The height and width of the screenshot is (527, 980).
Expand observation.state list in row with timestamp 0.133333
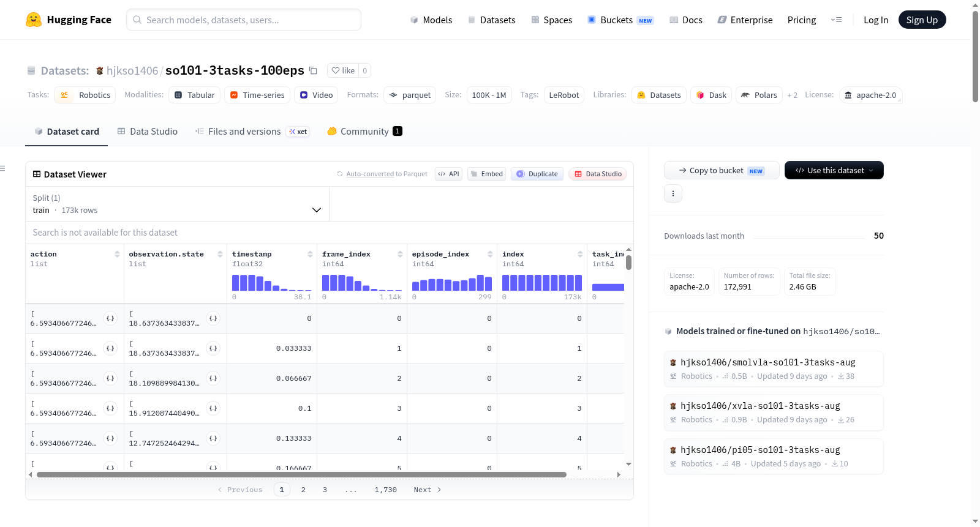click(213, 438)
